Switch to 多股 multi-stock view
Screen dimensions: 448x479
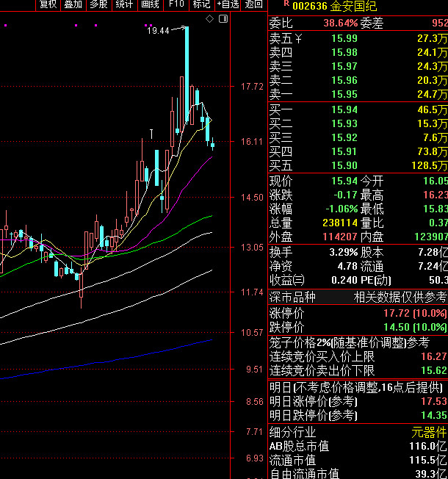98,4
